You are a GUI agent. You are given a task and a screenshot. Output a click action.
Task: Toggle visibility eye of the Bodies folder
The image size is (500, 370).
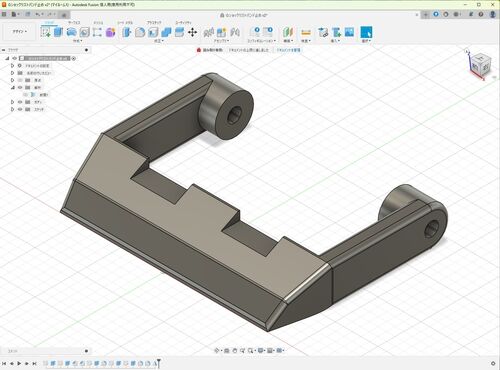20,102
